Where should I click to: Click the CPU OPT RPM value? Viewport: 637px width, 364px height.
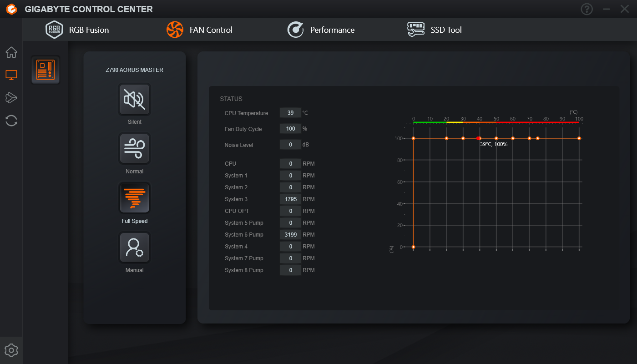click(290, 211)
